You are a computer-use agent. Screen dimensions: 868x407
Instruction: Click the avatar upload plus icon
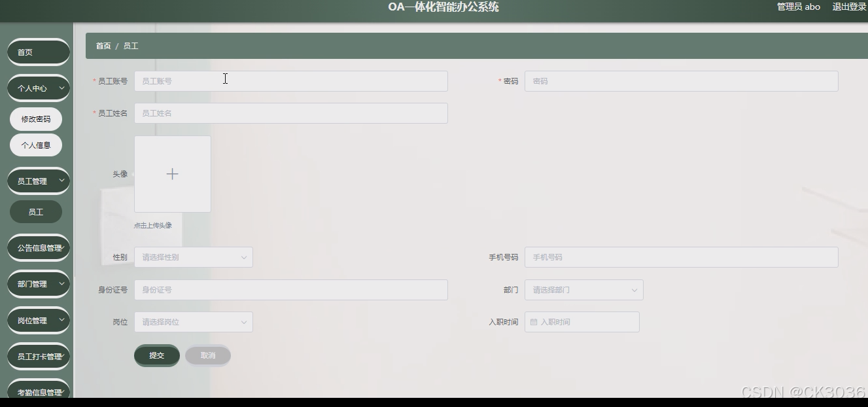[x=172, y=173]
